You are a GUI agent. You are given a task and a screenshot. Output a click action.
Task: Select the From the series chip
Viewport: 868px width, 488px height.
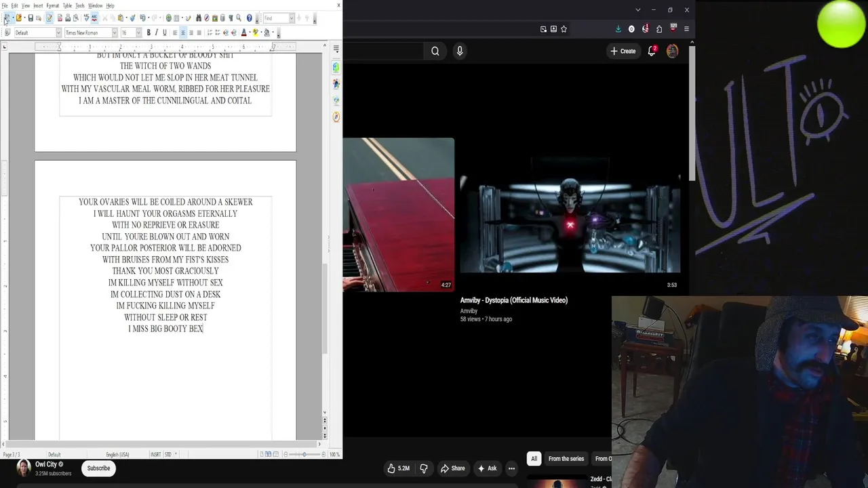coord(566,459)
